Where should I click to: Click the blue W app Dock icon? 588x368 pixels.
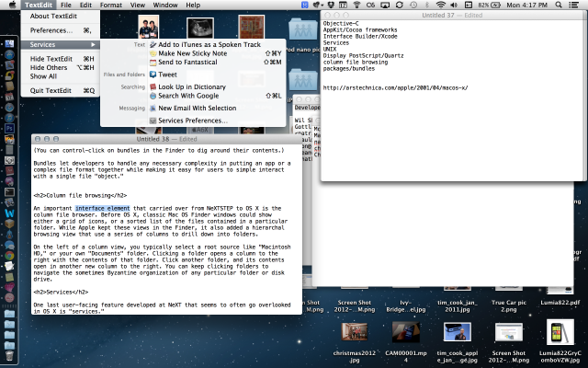click(x=9, y=213)
